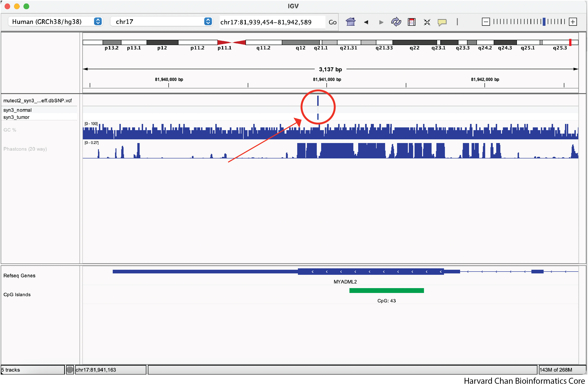Click the zoom out minus icon
The image size is (588, 387).
486,22
